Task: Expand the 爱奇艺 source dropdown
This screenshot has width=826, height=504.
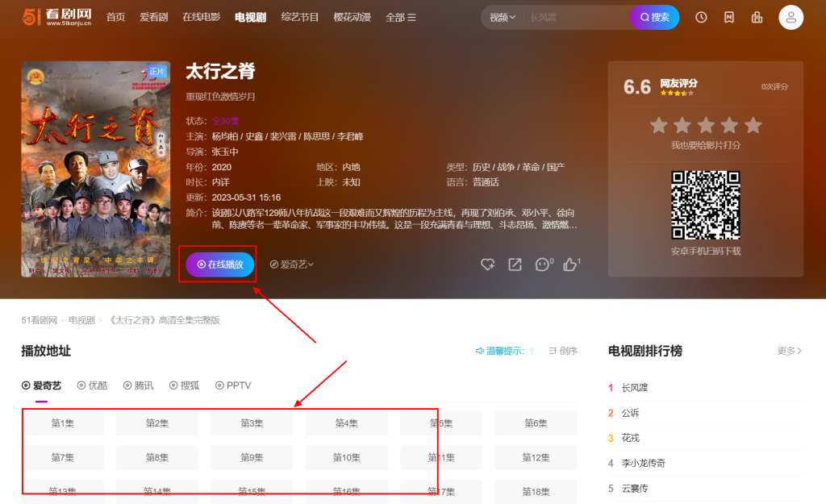Action: pyautogui.click(x=292, y=264)
